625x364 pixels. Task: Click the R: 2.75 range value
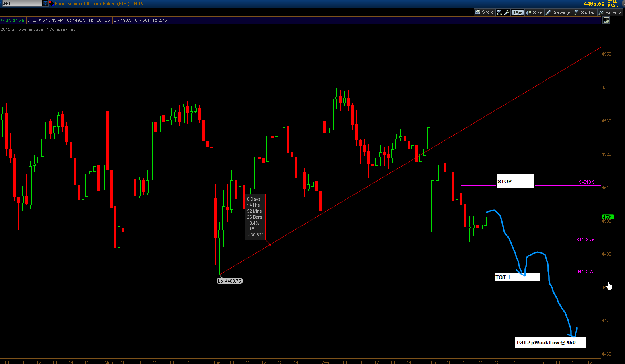160,20
